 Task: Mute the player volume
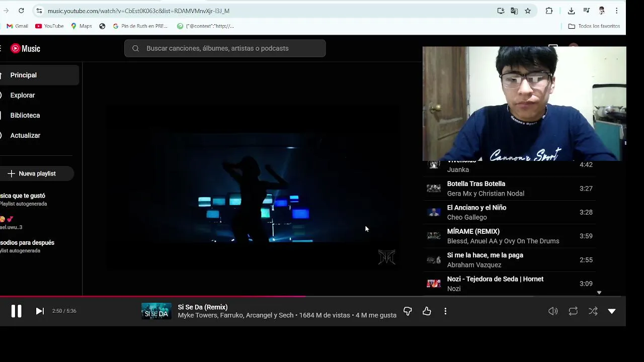coord(553,311)
